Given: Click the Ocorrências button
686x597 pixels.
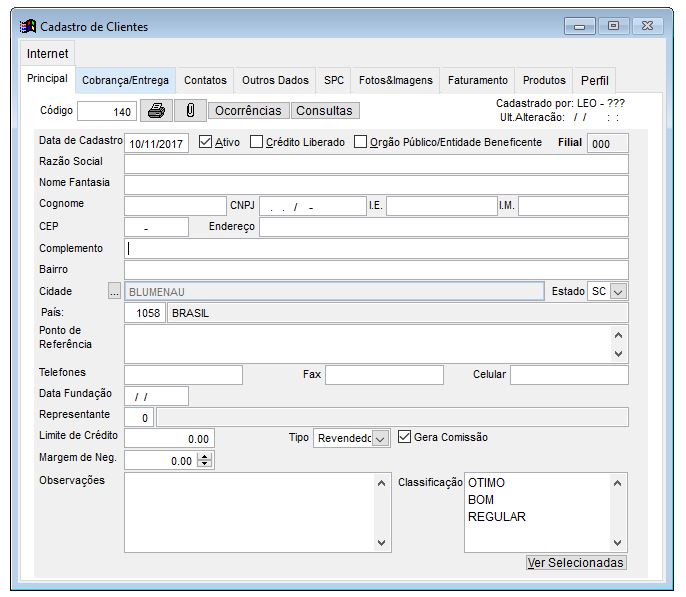Looking at the screenshot, I should click(248, 111).
